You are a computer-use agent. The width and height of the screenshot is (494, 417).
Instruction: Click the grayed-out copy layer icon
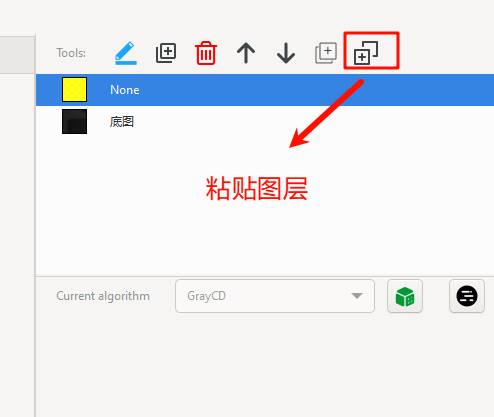pyautogui.click(x=326, y=53)
